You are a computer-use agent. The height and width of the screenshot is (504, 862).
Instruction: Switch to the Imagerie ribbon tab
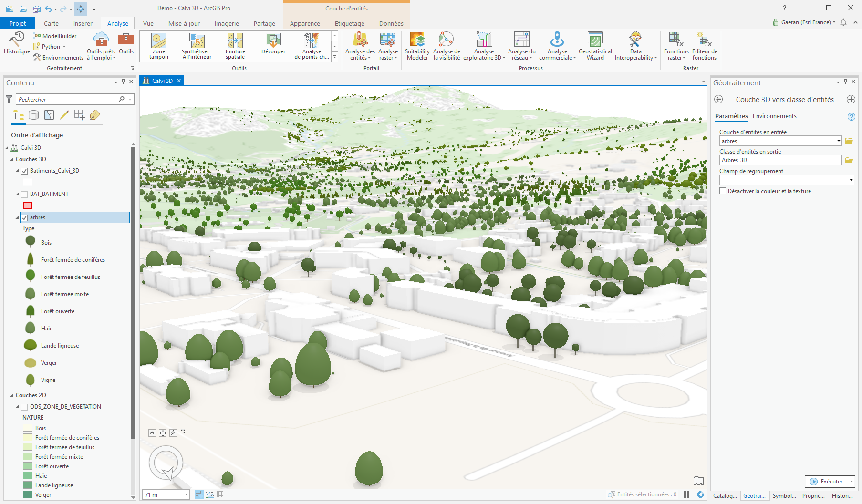click(227, 23)
